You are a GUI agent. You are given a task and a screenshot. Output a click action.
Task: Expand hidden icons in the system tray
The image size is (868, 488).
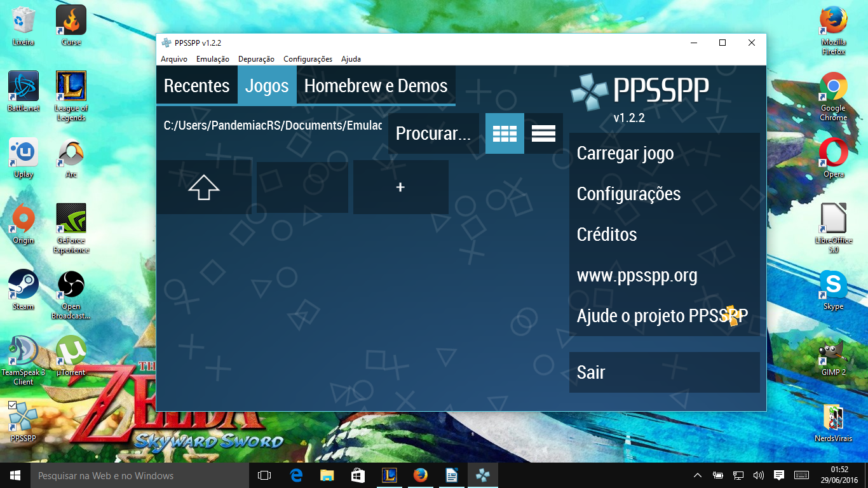point(697,475)
